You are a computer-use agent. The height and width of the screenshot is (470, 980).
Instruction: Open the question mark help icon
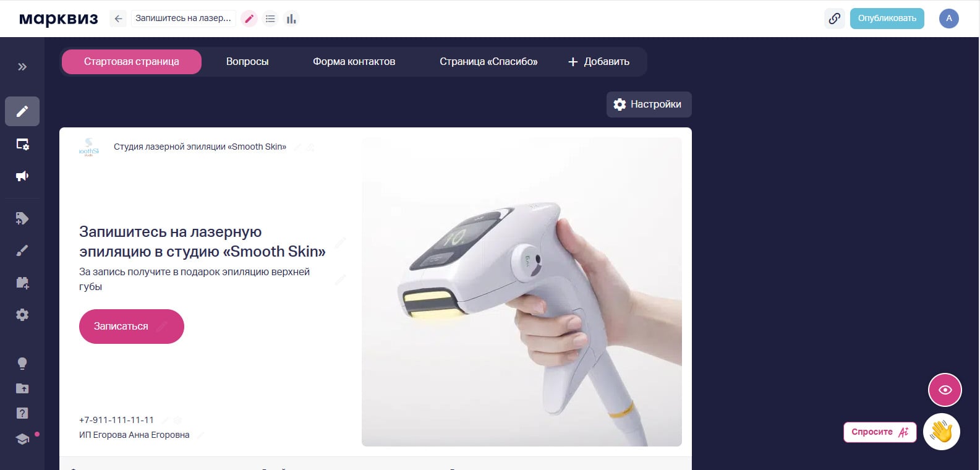pyautogui.click(x=22, y=413)
